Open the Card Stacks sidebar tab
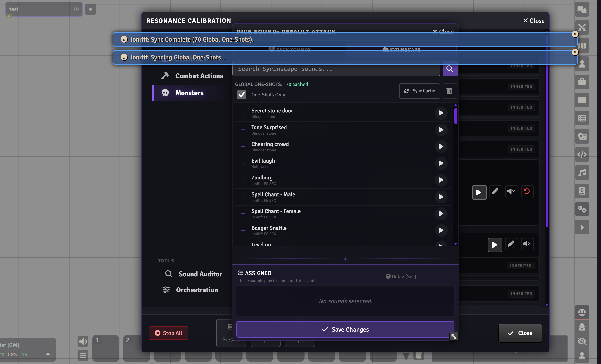Viewport: 601px width, 364px height. 582,136
